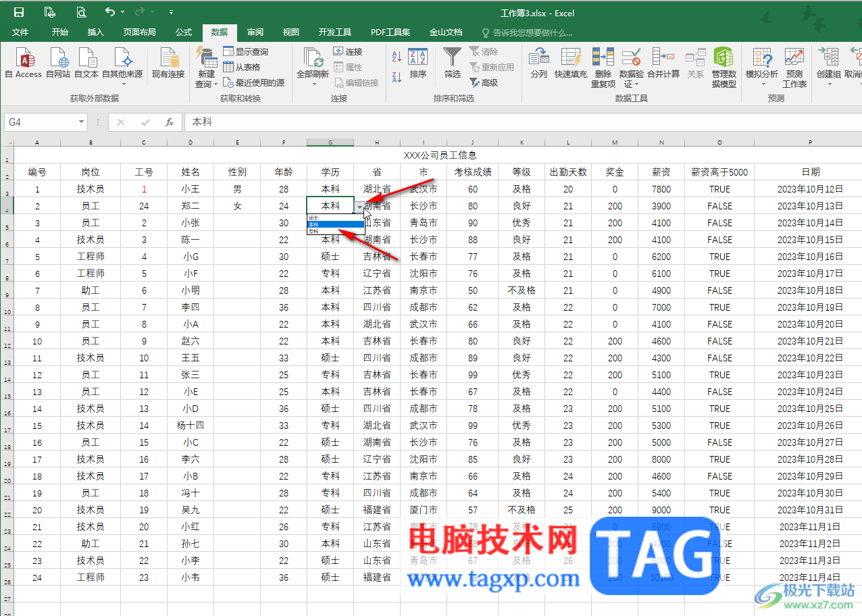
Task: Open the File (文件) tab
Action: click(x=20, y=32)
